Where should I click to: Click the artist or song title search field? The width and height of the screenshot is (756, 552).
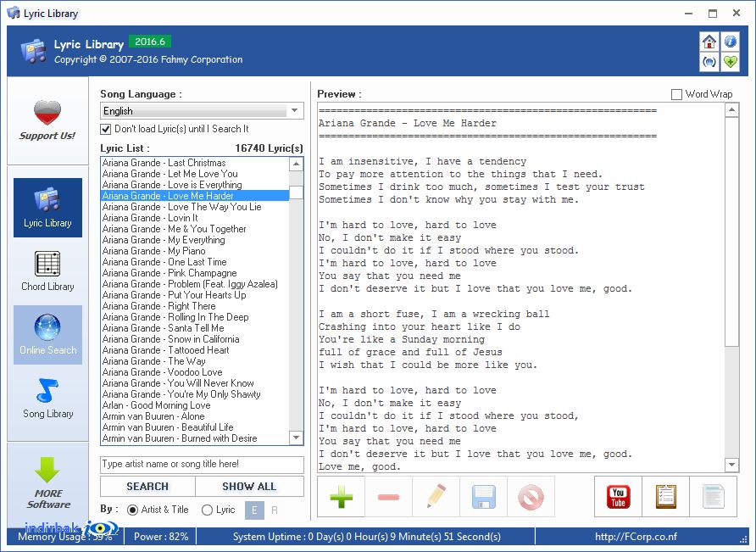202,464
